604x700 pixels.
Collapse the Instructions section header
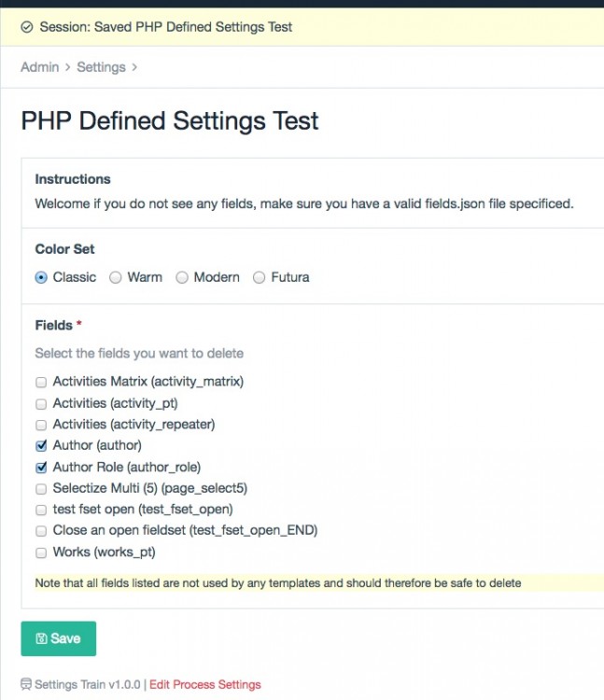click(73, 179)
